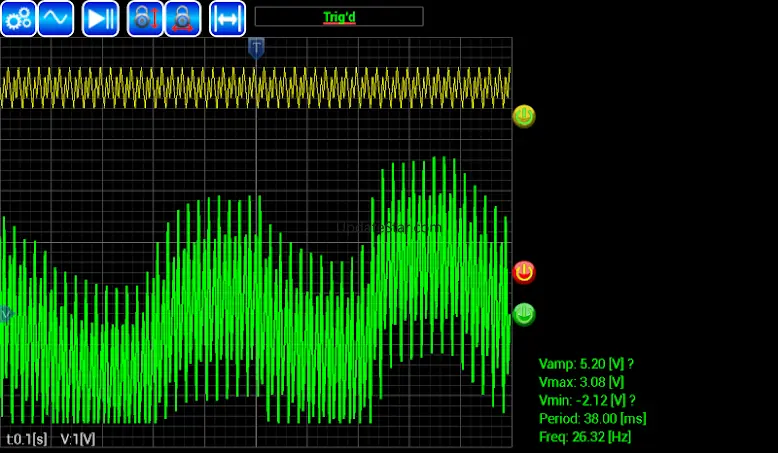The width and height of the screenshot is (778, 453).
Task: Click the Vamp: 5.20 [V] measurement
Action: click(586, 364)
